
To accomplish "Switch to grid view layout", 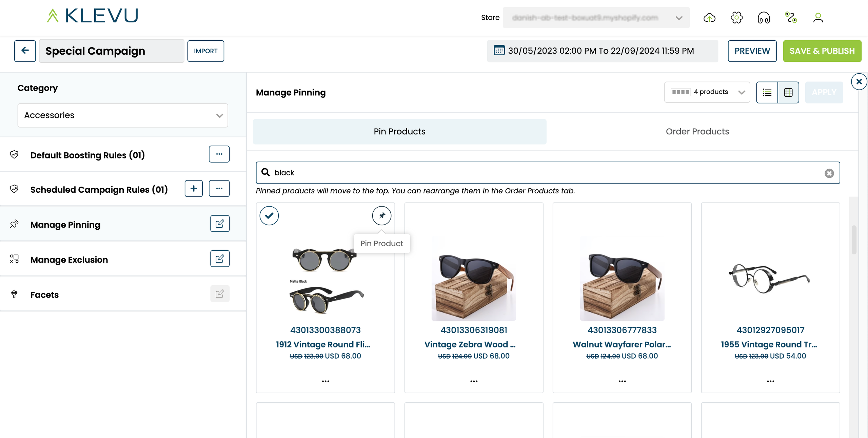I will (788, 92).
